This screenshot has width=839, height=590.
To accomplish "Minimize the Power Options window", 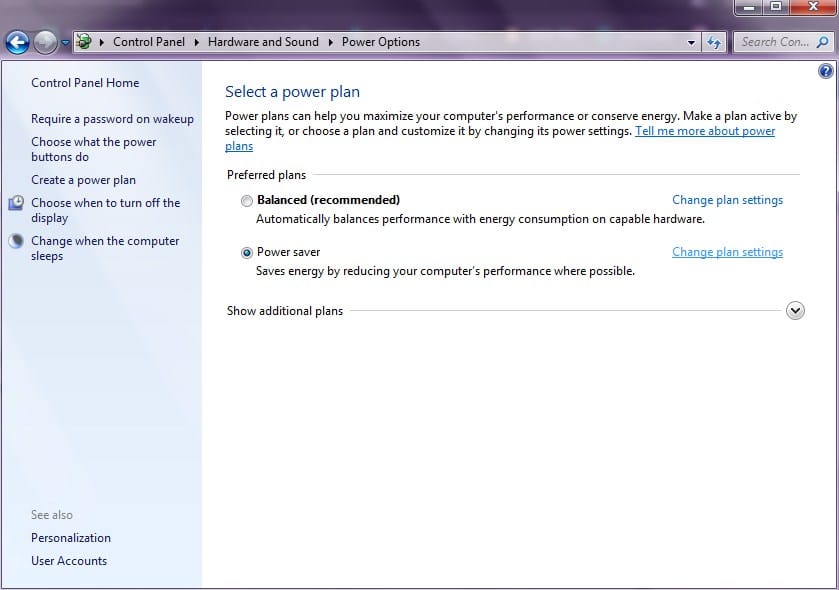I will point(749,7).
